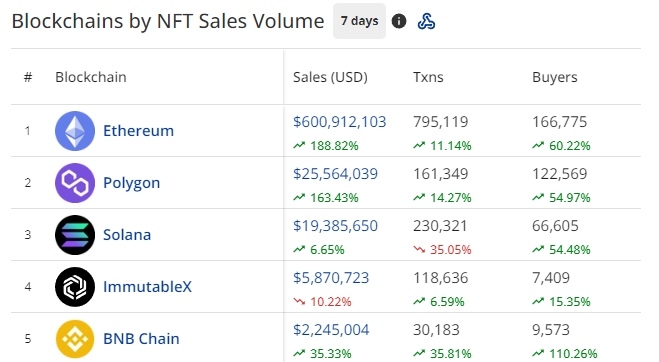Go to the Solana blockchain page
659x362 pixels.
[127, 235]
